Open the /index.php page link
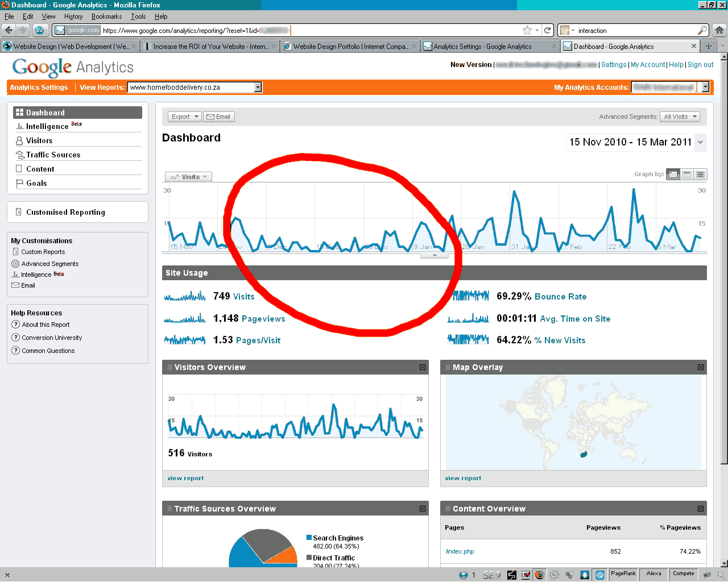The height and width of the screenshot is (582, 728). click(460, 551)
